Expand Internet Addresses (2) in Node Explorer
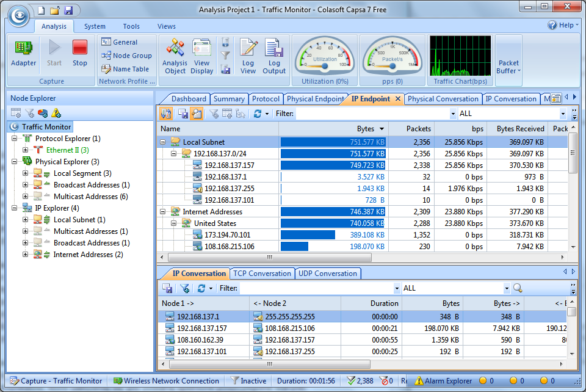This screenshot has height=392, width=586. [x=25, y=255]
